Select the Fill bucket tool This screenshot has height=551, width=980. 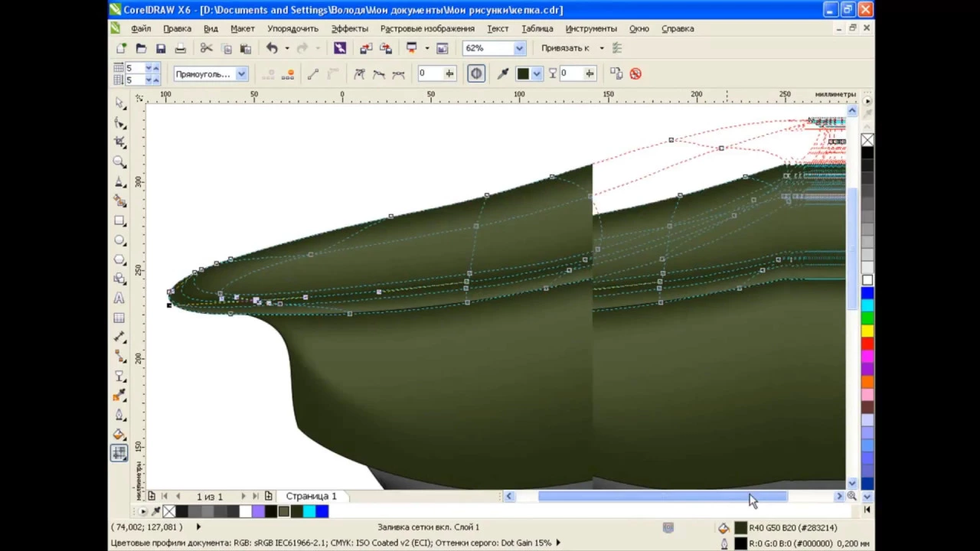pos(119,435)
